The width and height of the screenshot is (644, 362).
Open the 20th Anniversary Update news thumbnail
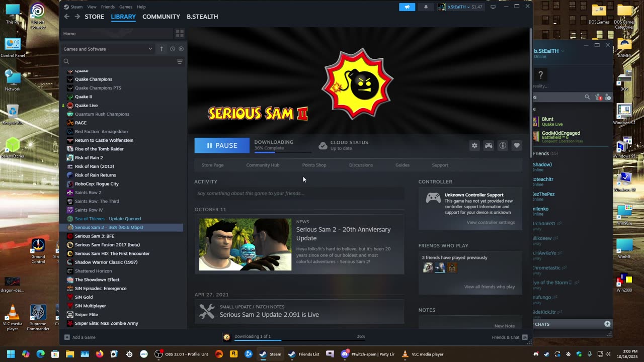pos(245,244)
